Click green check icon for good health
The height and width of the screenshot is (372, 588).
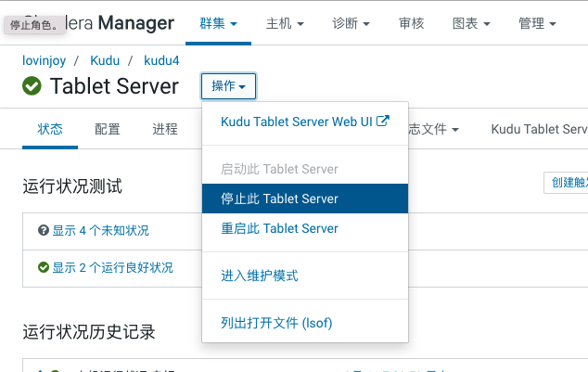pos(44,267)
